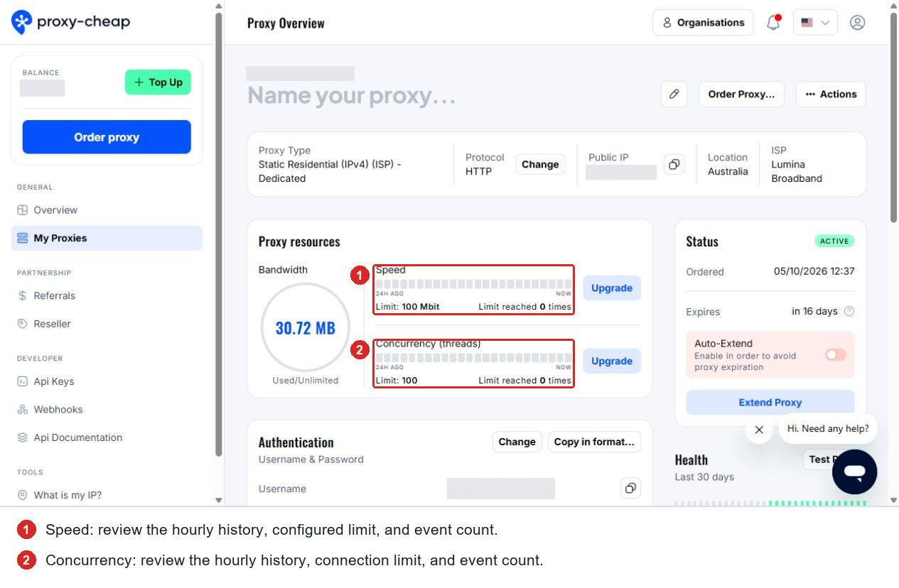Click the Api Keys icon

click(x=23, y=381)
